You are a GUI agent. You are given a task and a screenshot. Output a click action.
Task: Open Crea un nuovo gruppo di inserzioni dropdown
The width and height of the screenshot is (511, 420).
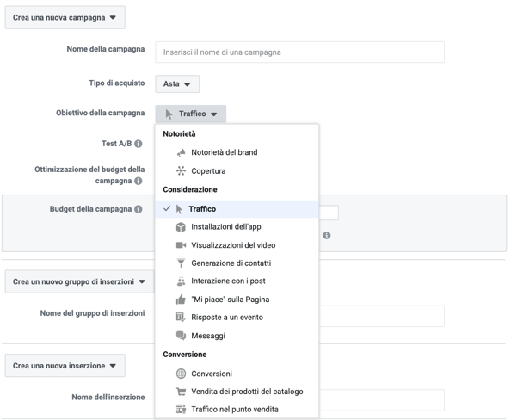[x=79, y=281]
